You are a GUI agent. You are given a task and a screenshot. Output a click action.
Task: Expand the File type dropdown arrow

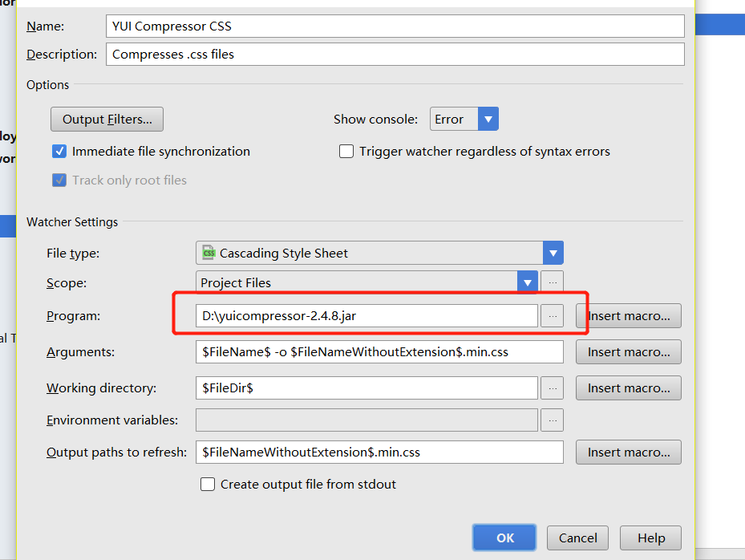553,253
